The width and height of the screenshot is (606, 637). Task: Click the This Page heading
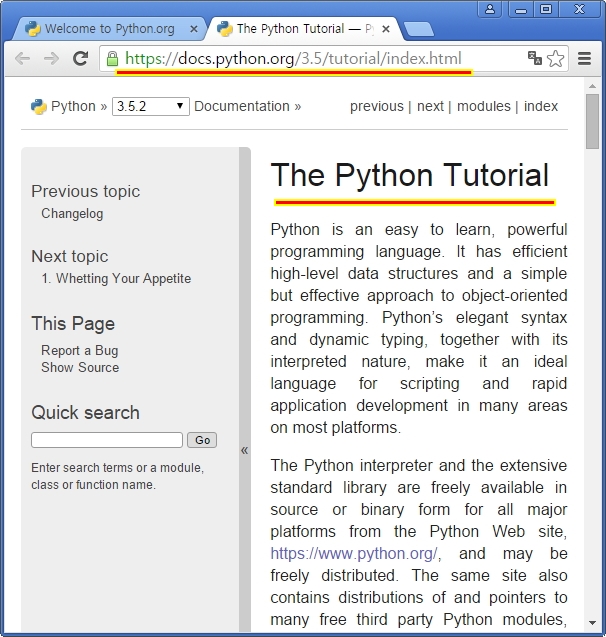click(x=73, y=324)
